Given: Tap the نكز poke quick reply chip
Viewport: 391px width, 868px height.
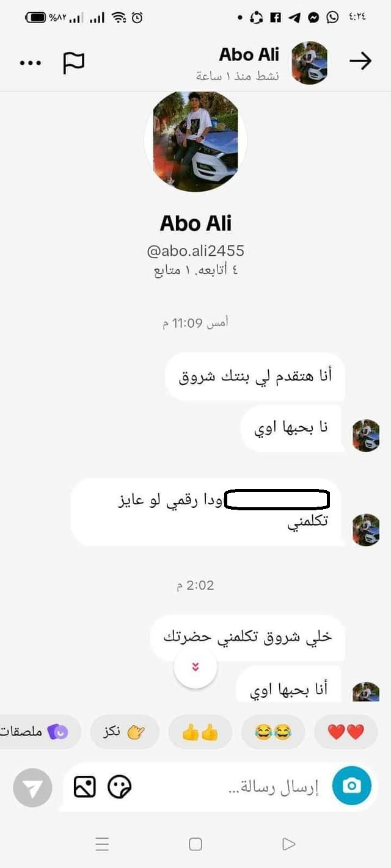Looking at the screenshot, I should point(125,732).
